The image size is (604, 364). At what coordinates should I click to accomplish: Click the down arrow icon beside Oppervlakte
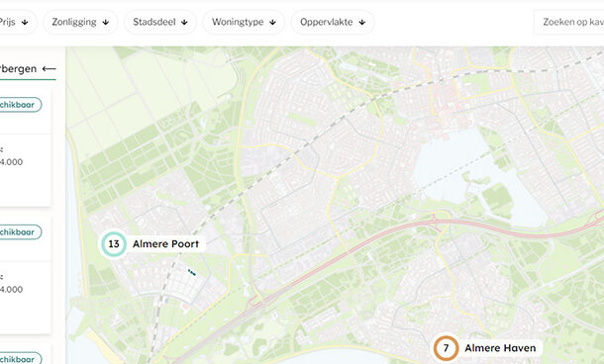point(362,23)
